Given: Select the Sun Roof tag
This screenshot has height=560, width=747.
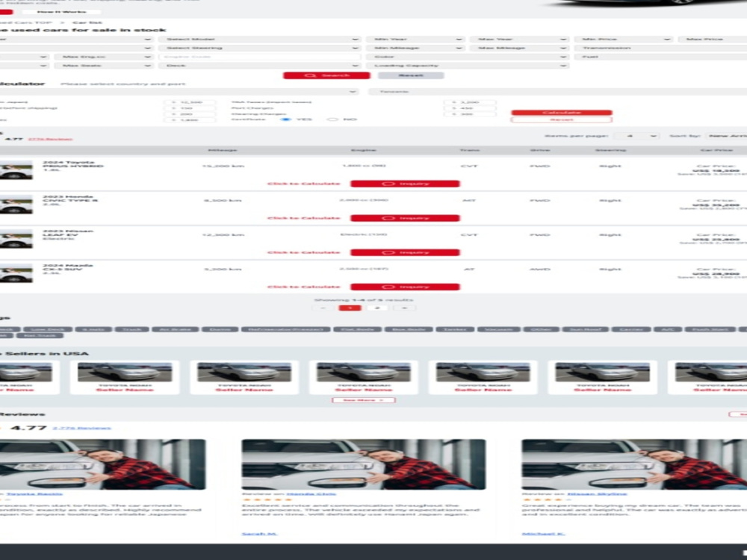Looking at the screenshot, I should [x=586, y=329].
